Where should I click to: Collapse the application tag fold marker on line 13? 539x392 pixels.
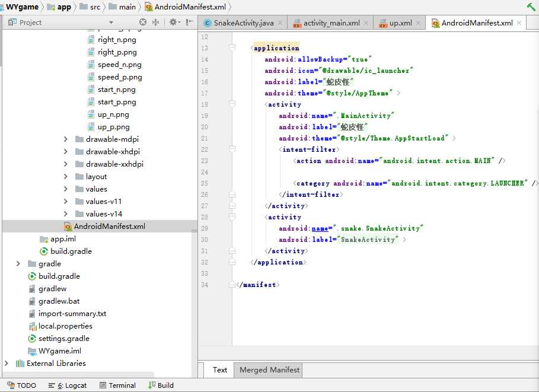[232, 47]
